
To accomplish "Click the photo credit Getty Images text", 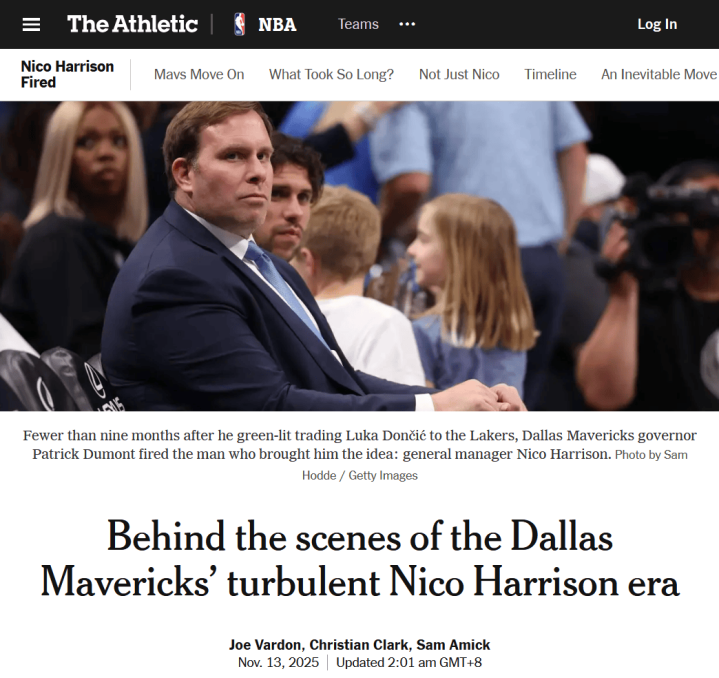I will (x=383, y=475).
